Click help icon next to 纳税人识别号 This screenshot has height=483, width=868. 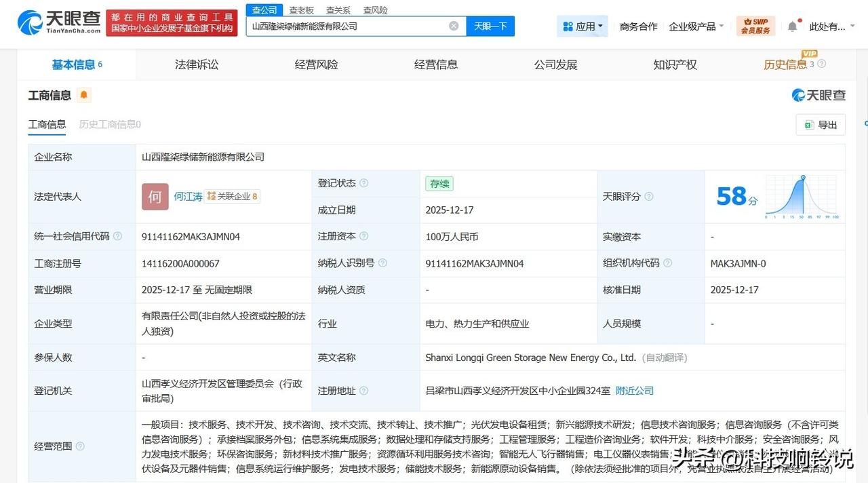(382, 263)
